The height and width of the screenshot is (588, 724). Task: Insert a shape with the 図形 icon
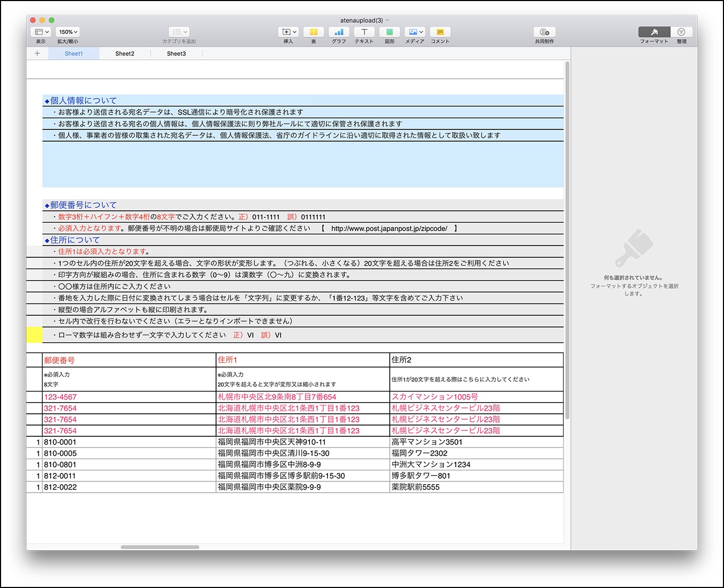coord(390,32)
